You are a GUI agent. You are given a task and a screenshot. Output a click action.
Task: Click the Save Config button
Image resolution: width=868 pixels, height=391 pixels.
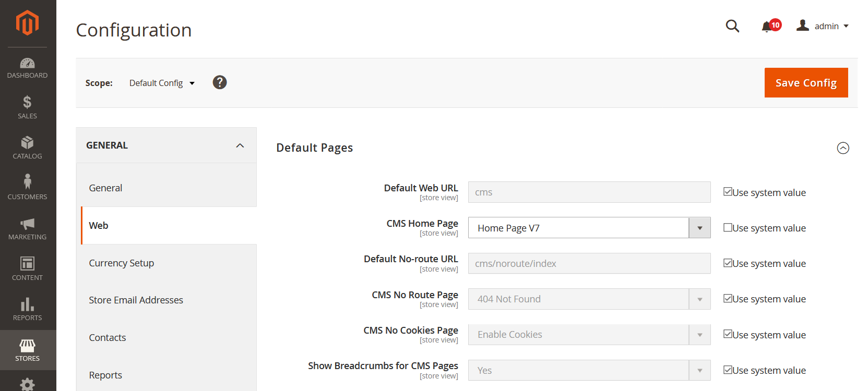[x=806, y=82]
